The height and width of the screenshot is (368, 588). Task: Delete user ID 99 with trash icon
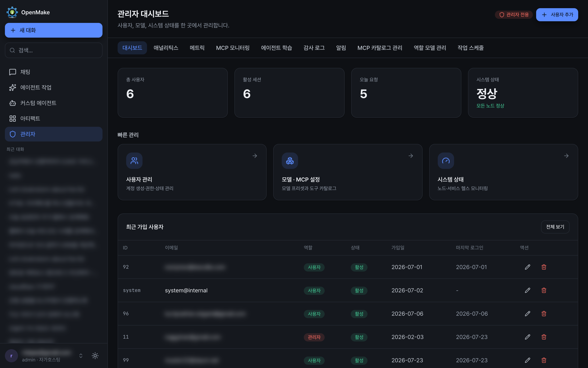(x=544, y=360)
